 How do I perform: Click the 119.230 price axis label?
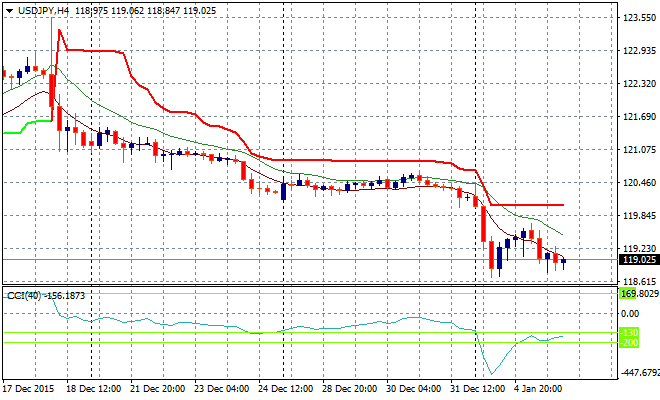(x=639, y=249)
